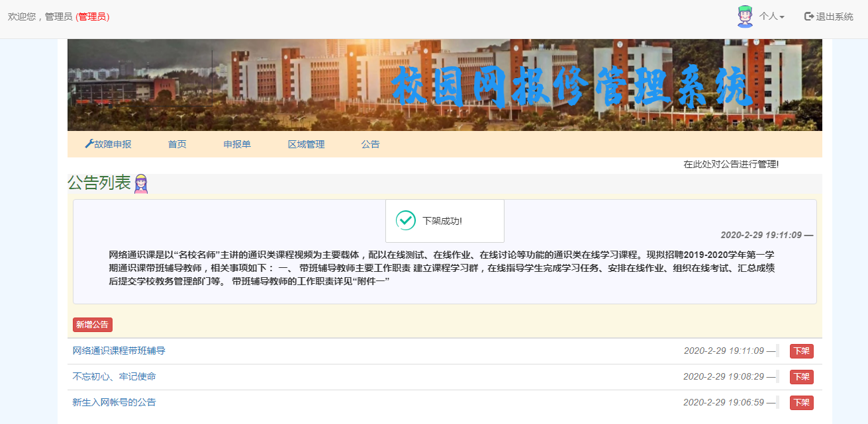Go to 首页 in the navigation bar
Image resolution: width=868 pixels, height=424 pixels.
pos(177,144)
